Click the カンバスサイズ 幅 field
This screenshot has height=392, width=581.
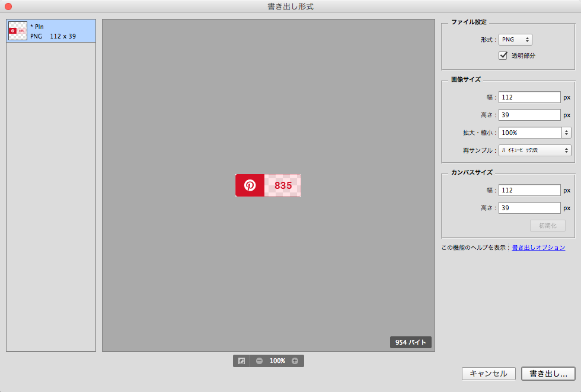(529, 190)
